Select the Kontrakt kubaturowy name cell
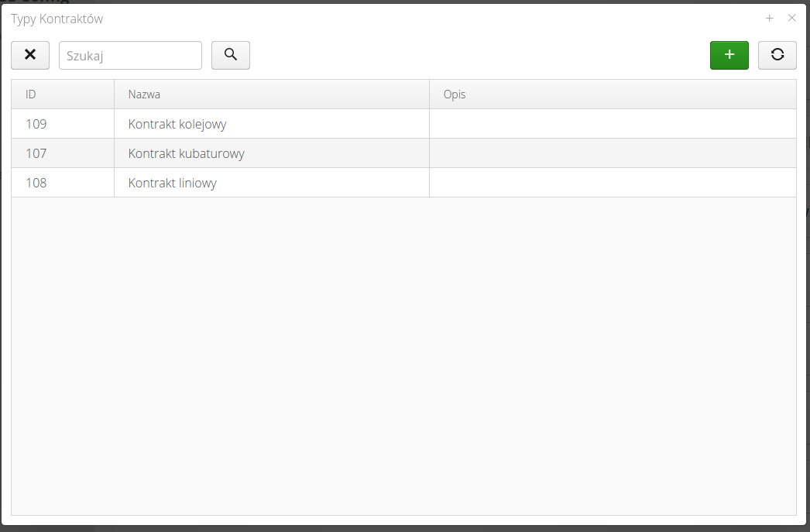 pos(187,153)
